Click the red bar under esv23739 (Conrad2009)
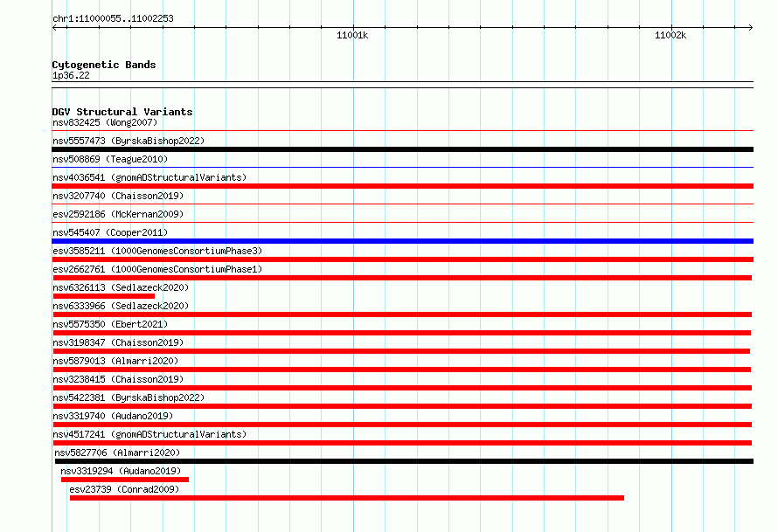The image size is (778, 532). [x=347, y=498]
